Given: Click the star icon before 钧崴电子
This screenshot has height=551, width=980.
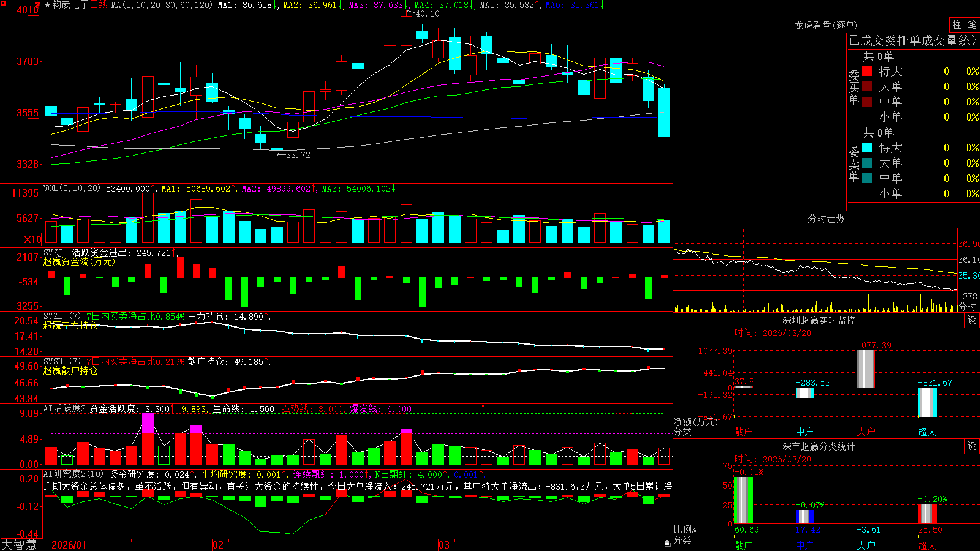Looking at the screenshot, I should 47,5.
